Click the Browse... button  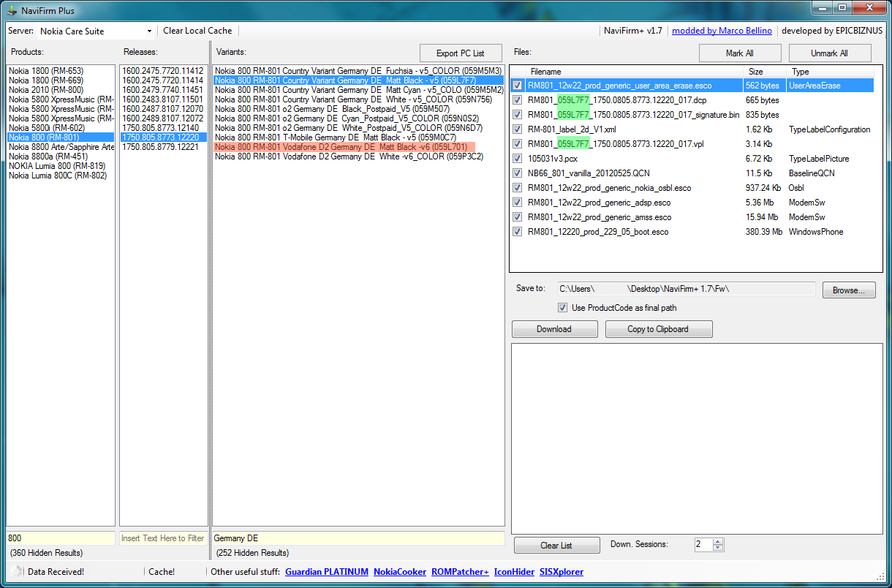coord(848,290)
